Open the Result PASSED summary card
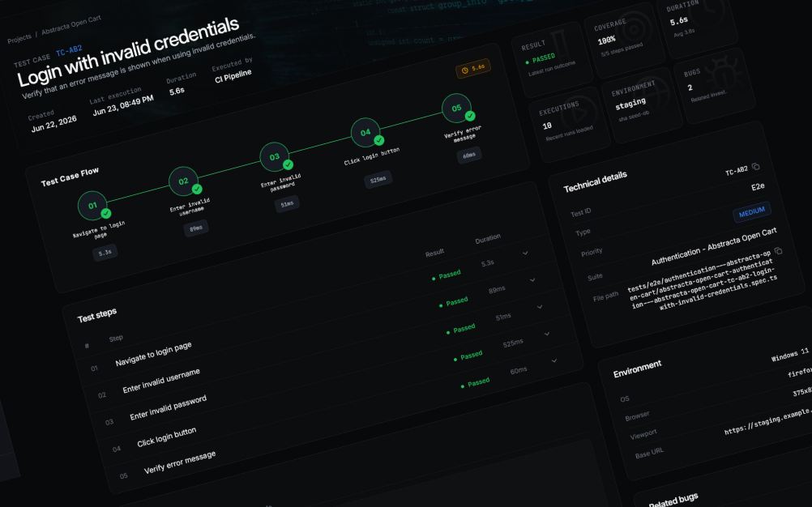Image resolution: width=812 pixels, height=507 pixels. click(x=550, y=61)
